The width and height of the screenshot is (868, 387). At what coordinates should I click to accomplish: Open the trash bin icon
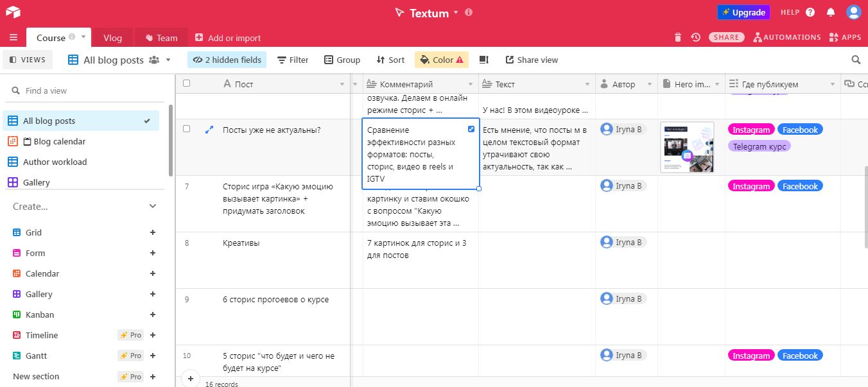[x=677, y=37]
